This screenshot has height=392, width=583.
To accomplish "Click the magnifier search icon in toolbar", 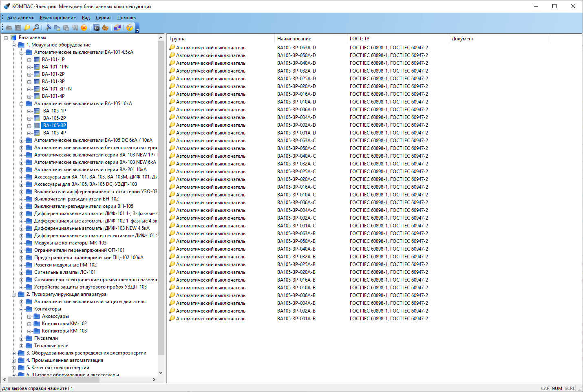I will coord(36,28).
